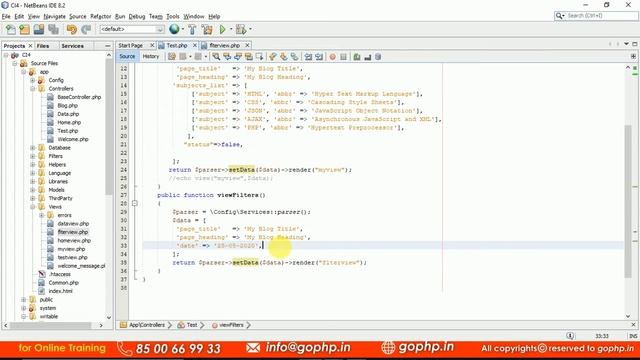Open notifications icon in status bar

[x=570, y=336]
